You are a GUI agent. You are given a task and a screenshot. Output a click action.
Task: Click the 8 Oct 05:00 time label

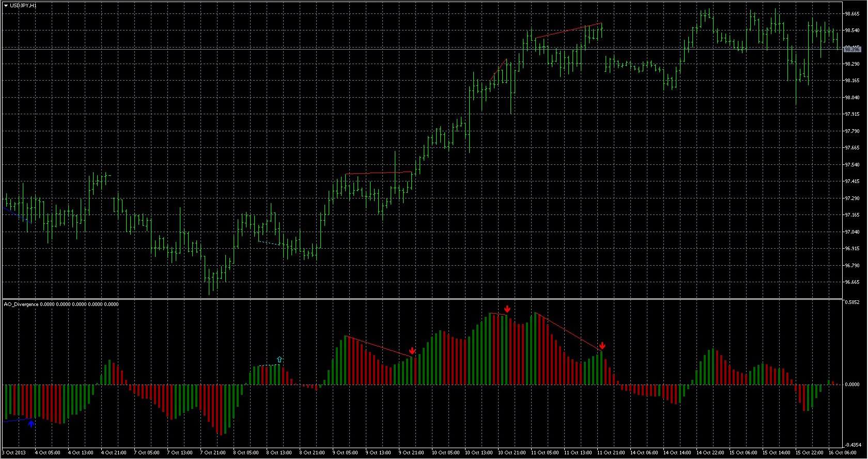pos(246,453)
